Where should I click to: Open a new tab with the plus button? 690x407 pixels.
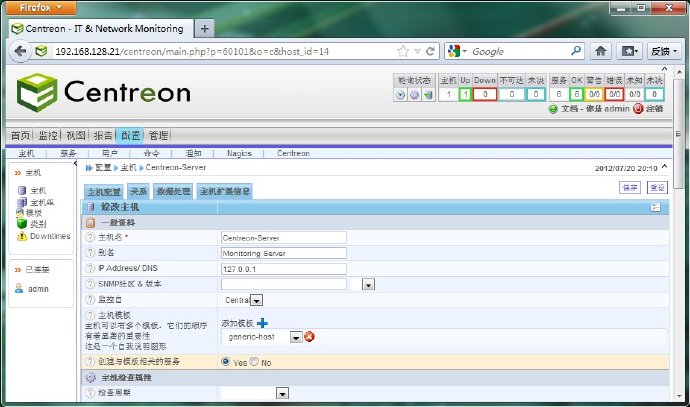[204, 29]
